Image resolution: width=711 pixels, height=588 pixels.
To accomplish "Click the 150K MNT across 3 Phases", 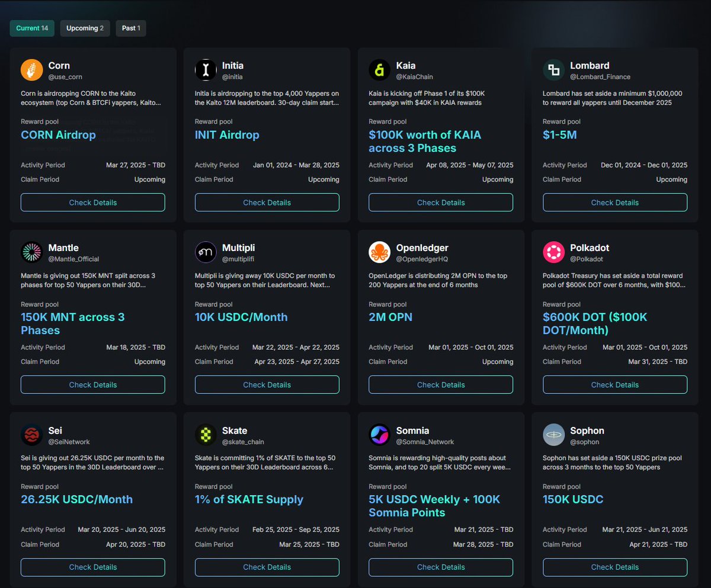I will coord(73,324).
